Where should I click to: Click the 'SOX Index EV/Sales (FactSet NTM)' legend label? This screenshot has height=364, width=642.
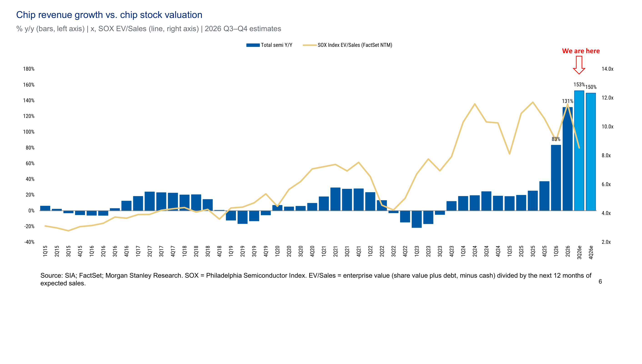355,45
